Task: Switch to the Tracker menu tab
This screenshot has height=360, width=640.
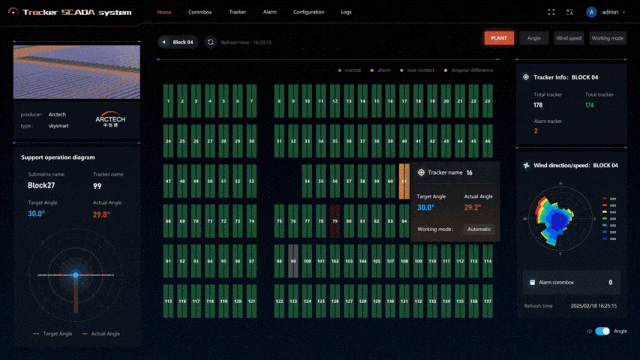Action: tap(238, 12)
